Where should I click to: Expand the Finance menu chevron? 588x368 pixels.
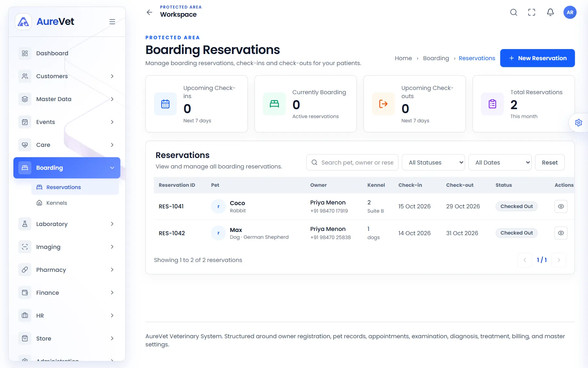(112, 293)
